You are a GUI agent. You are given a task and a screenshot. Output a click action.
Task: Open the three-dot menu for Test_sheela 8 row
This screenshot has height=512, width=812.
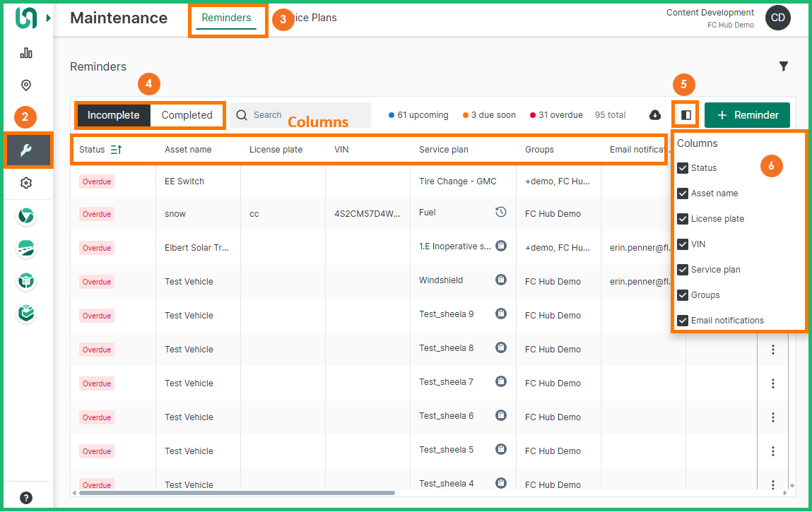[773, 350]
